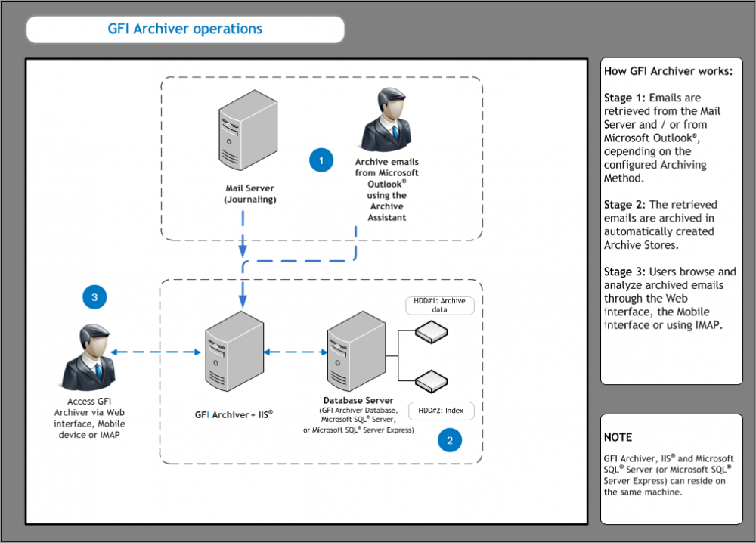This screenshot has width=756, height=543.
Task: Click the 'Access GFI Archiver via Web interface' caption
Action: (89, 418)
